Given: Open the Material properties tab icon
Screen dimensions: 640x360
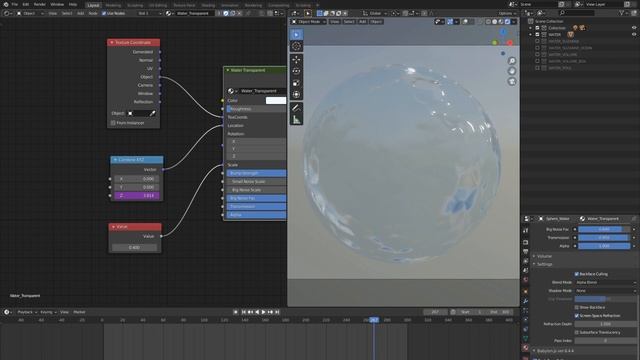Looking at the screenshot, I should 526,348.
